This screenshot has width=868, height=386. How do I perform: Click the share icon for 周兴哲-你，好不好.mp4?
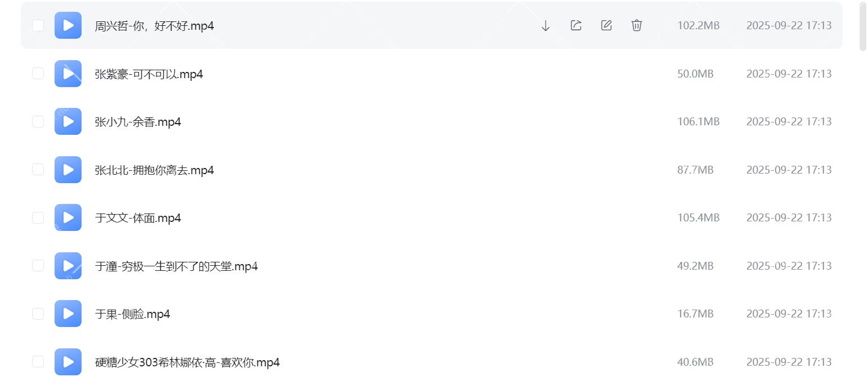575,25
